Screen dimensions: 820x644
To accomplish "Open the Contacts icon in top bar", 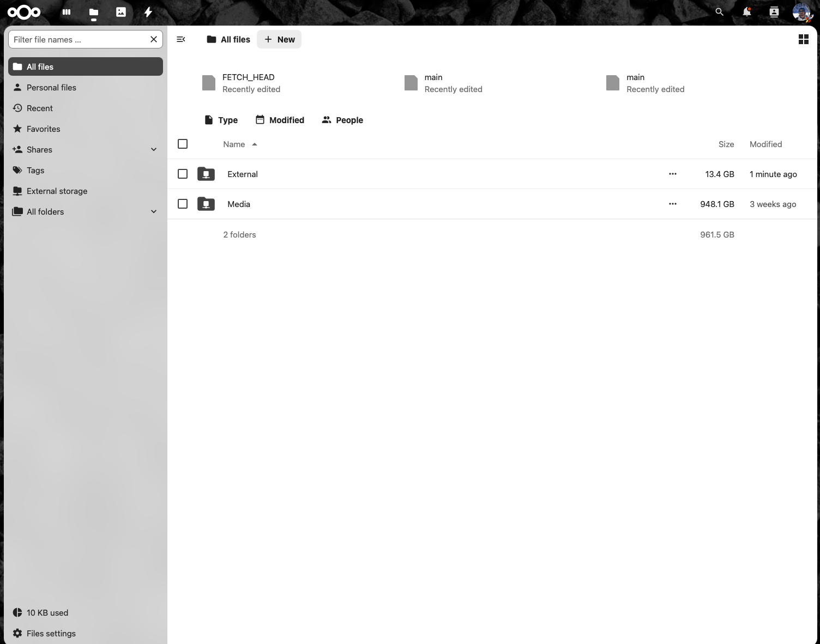I will pos(773,11).
